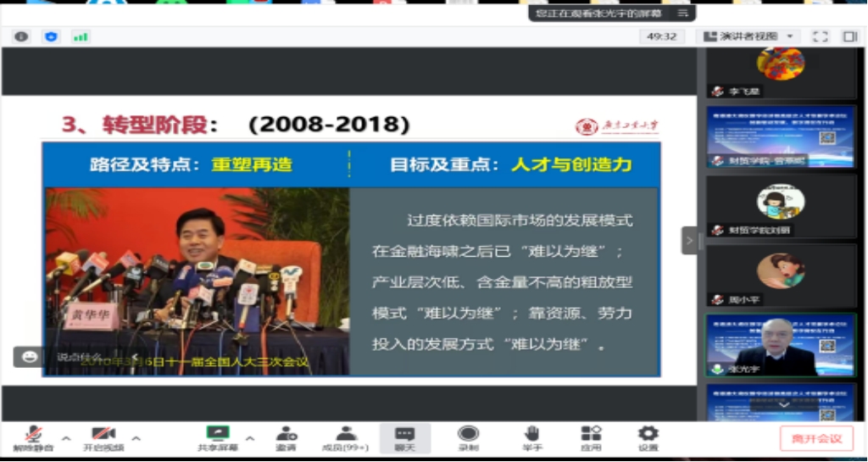The height and width of the screenshot is (462, 868).
Task: Expand audio options arrow beside microphone
Action: pos(66,439)
